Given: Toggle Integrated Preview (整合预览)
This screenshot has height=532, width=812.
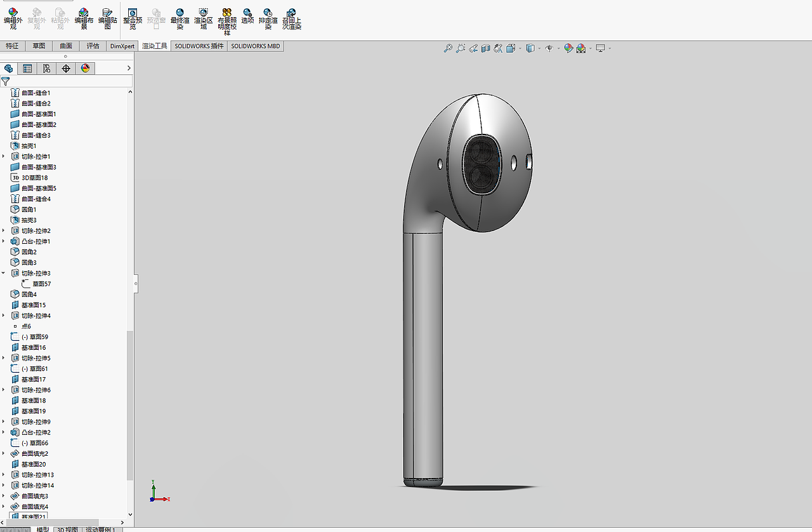Looking at the screenshot, I should coord(133,18).
